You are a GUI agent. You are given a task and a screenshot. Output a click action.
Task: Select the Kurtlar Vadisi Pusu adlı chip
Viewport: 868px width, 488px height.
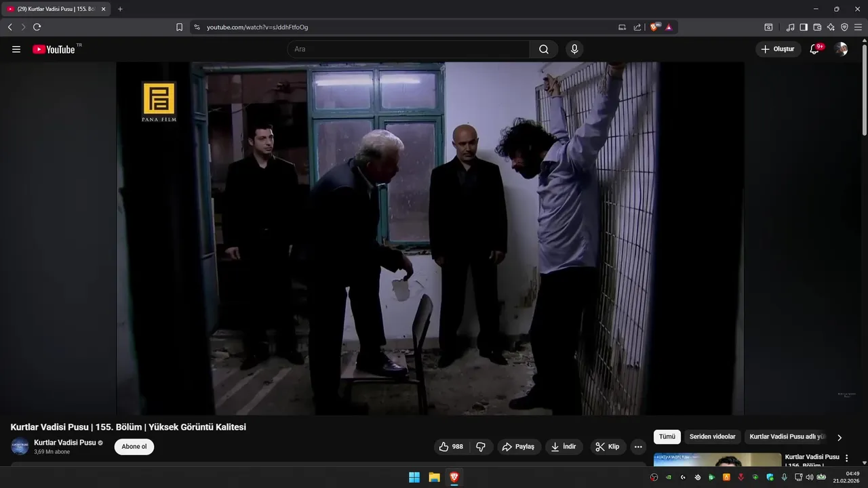[787, 437]
